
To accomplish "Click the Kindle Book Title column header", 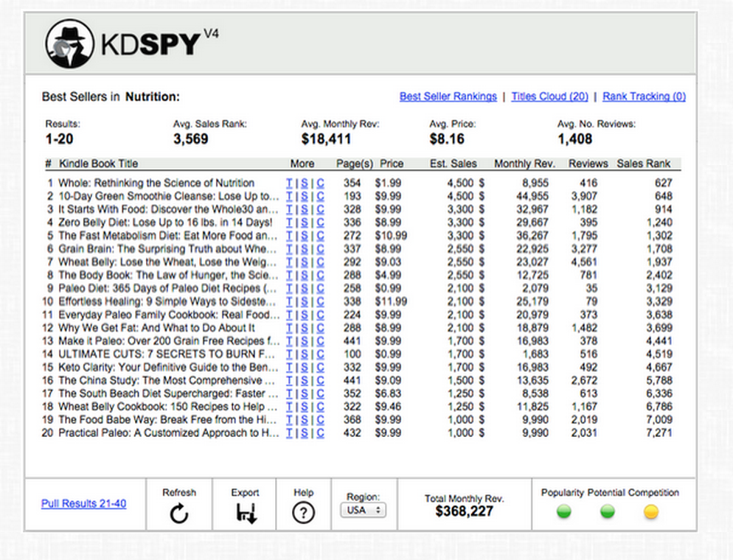I will click(x=98, y=164).
